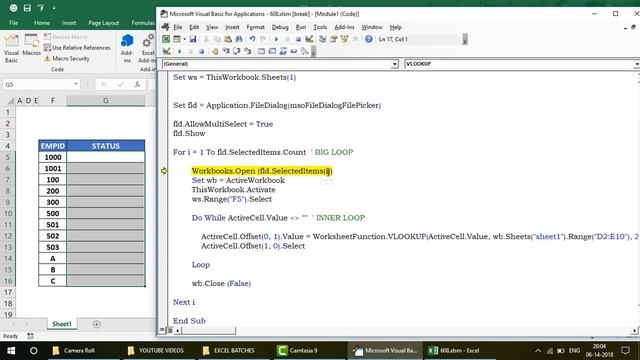640x360 pixels.
Task: Switch to the Page Layout tab in Excel
Action: tap(104, 23)
